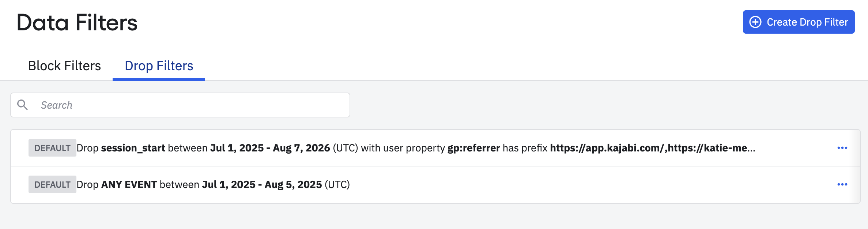This screenshot has height=229, width=868.
Task: Click the gp:referrer user property text
Action: click(x=474, y=148)
